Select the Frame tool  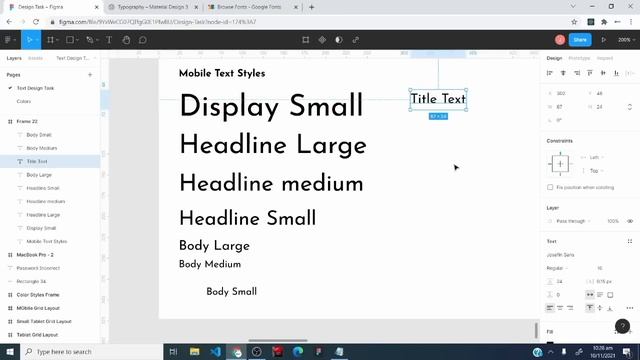[50, 40]
